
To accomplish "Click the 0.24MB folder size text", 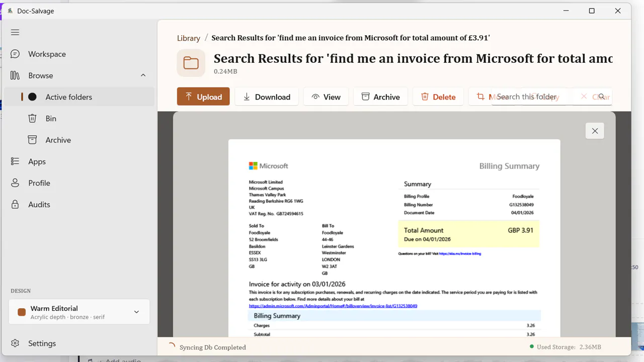I will coord(225,71).
